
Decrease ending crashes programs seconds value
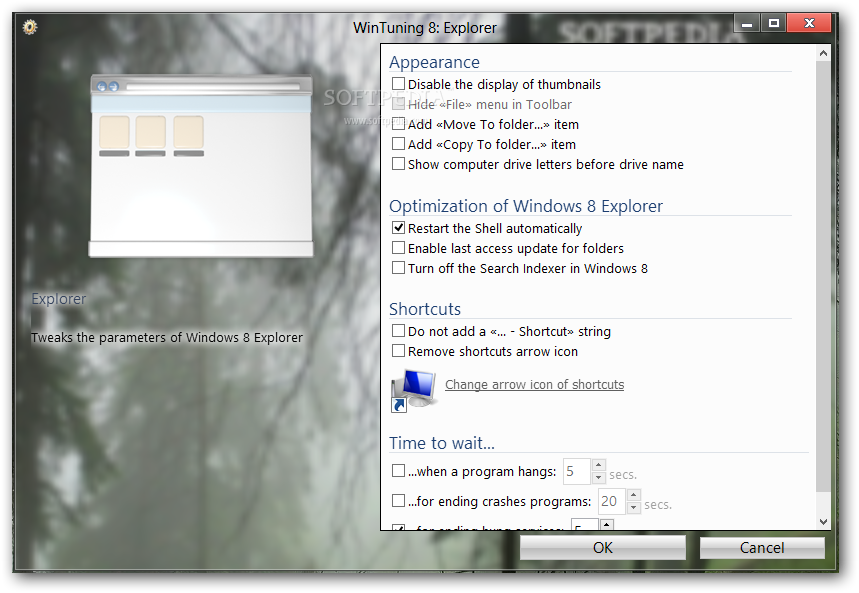[x=633, y=508]
